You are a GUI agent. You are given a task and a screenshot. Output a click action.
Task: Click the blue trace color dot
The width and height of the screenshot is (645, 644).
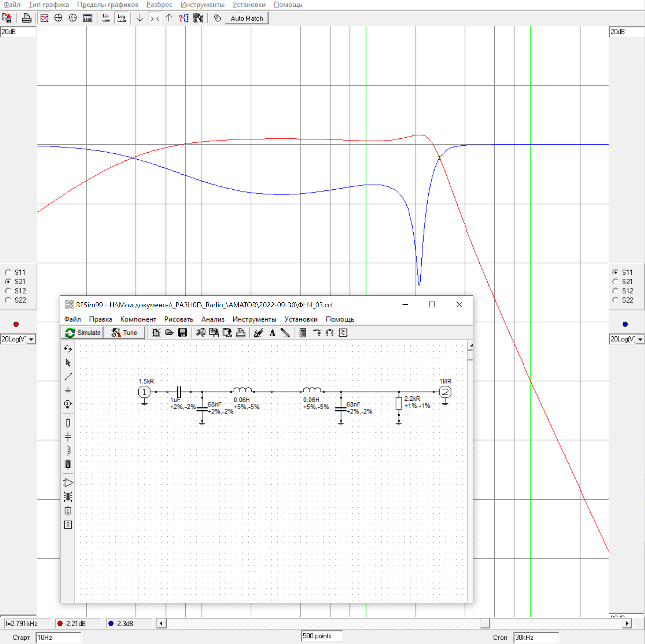(x=625, y=324)
